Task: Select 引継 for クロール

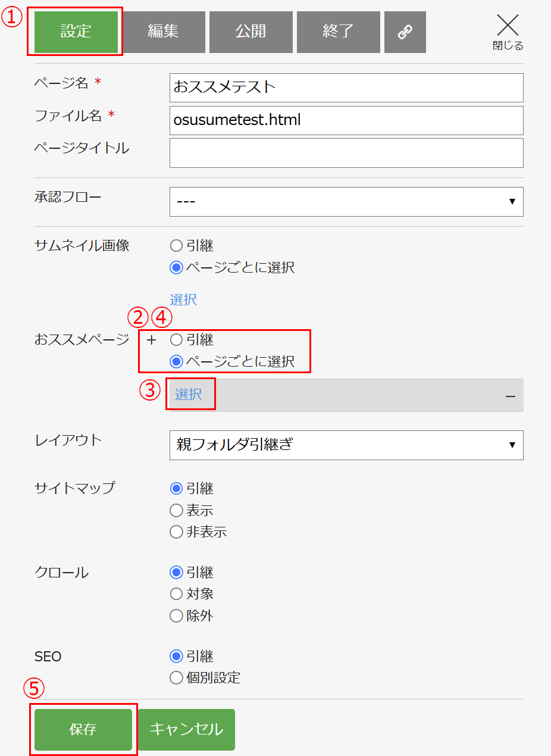Action: tap(176, 573)
